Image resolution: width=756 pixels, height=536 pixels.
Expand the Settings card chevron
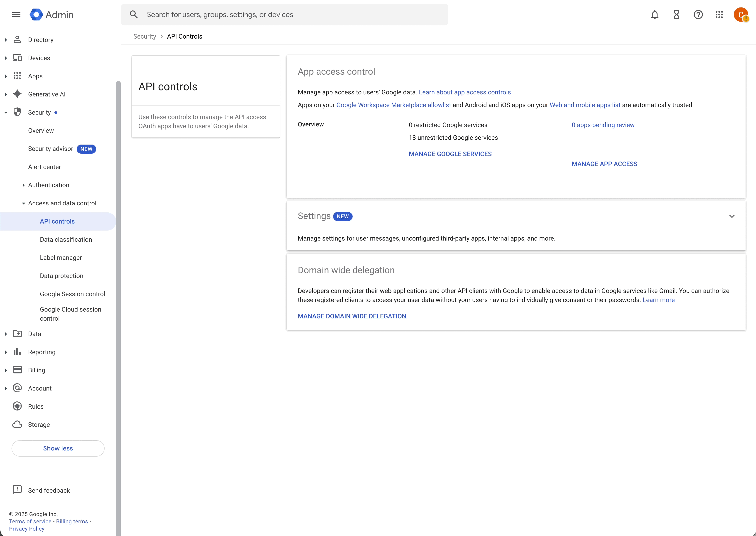click(x=732, y=216)
